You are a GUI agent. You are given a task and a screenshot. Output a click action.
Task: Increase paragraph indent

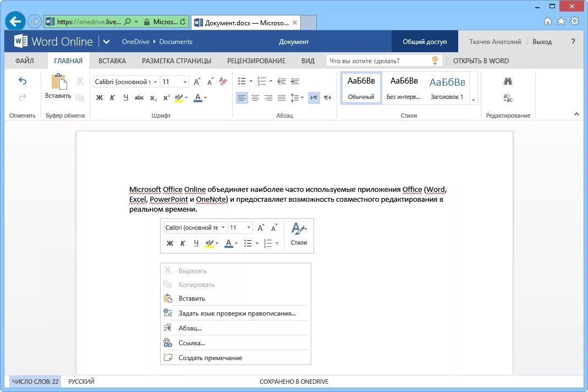point(295,81)
